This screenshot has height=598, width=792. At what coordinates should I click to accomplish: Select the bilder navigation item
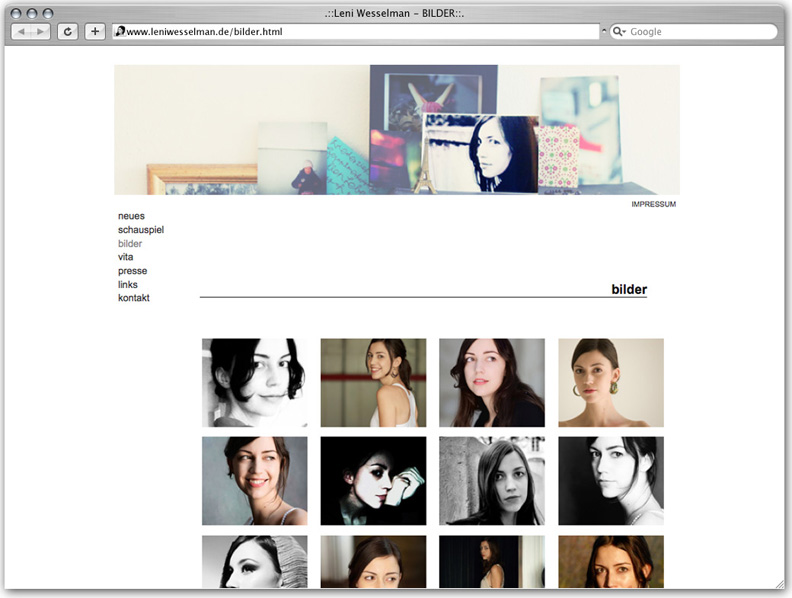(130, 243)
